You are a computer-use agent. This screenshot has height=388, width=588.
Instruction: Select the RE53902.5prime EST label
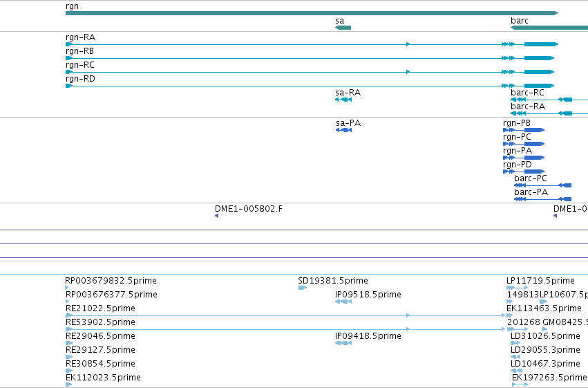click(100, 322)
